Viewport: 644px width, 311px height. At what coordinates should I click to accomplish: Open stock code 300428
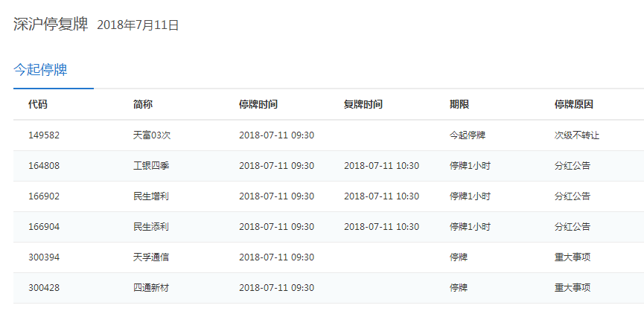coord(44,288)
